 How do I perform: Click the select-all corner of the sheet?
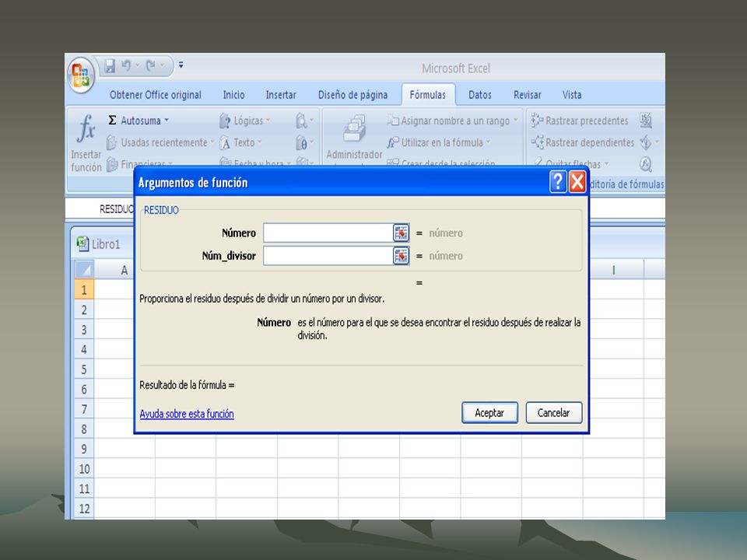[84, 270]
